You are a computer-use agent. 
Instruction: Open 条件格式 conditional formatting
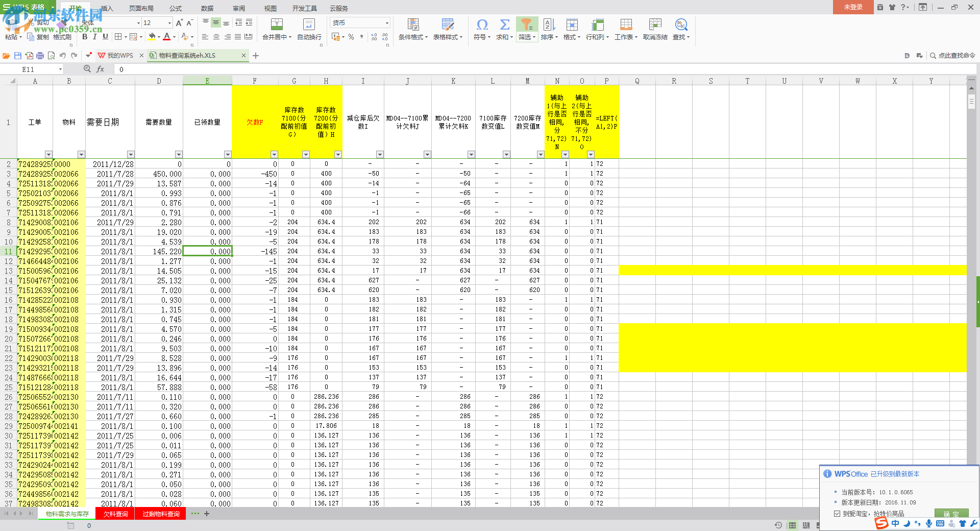(x=413, y=25)
